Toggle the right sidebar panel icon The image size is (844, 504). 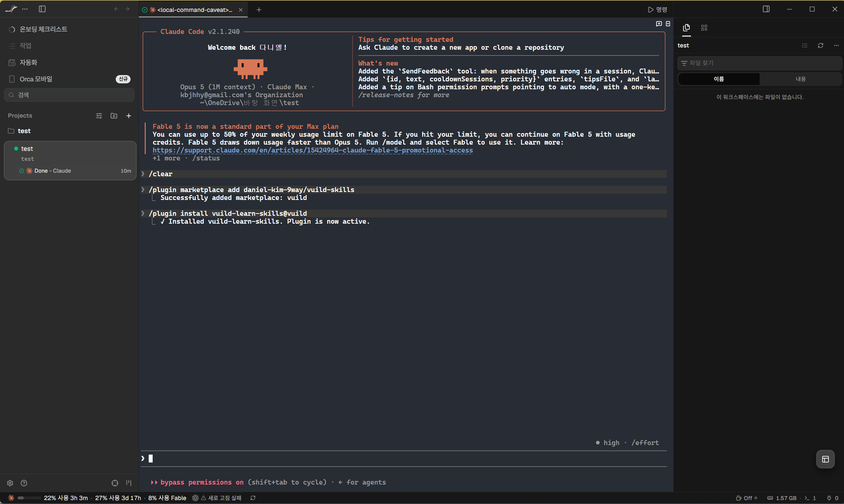(766, 9)
